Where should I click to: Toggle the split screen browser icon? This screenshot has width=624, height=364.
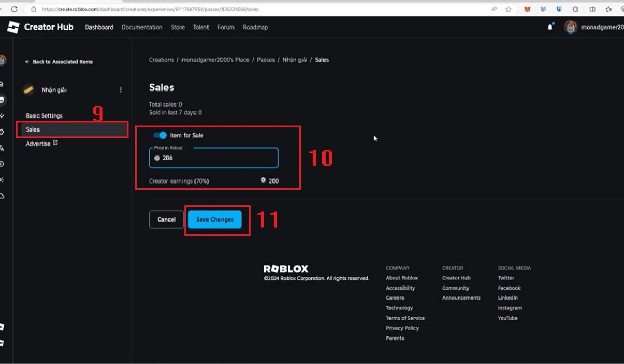[592, 9]
